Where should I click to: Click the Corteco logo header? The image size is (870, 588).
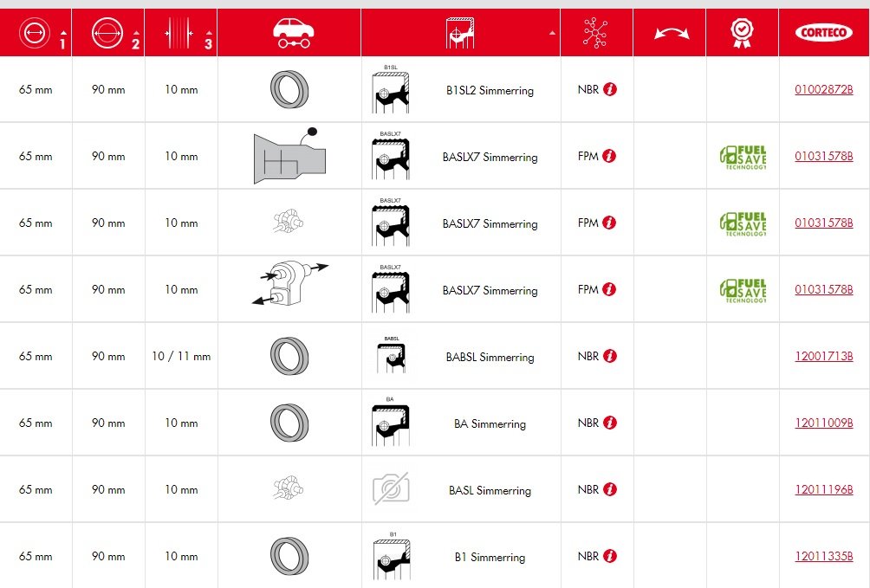(823, 33)
